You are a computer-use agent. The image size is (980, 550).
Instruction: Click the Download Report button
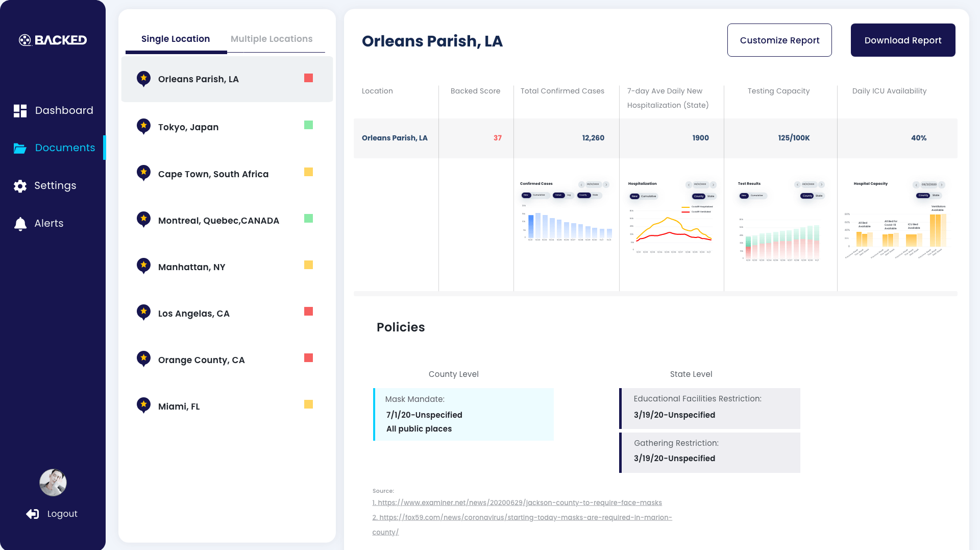(902, 40)
